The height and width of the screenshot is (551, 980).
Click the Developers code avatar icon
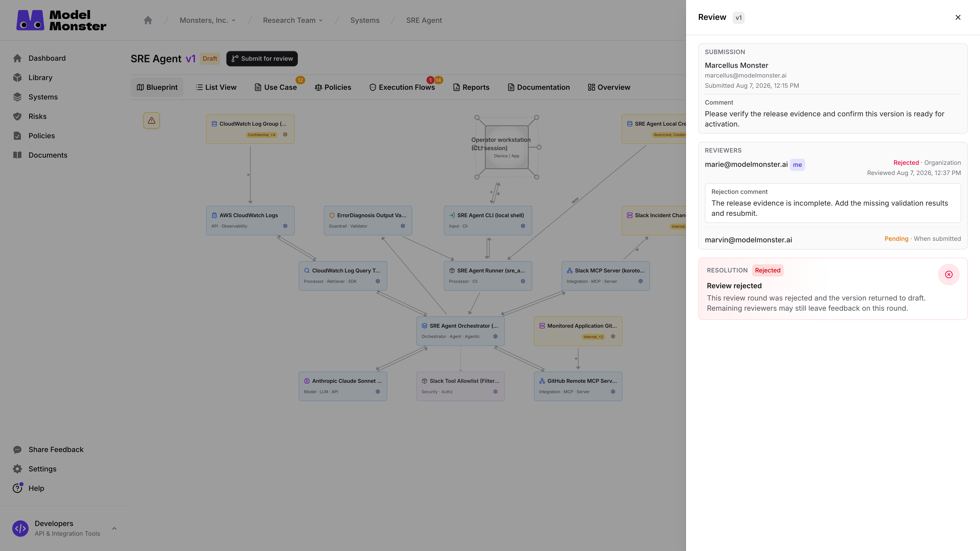coord(21,529)
